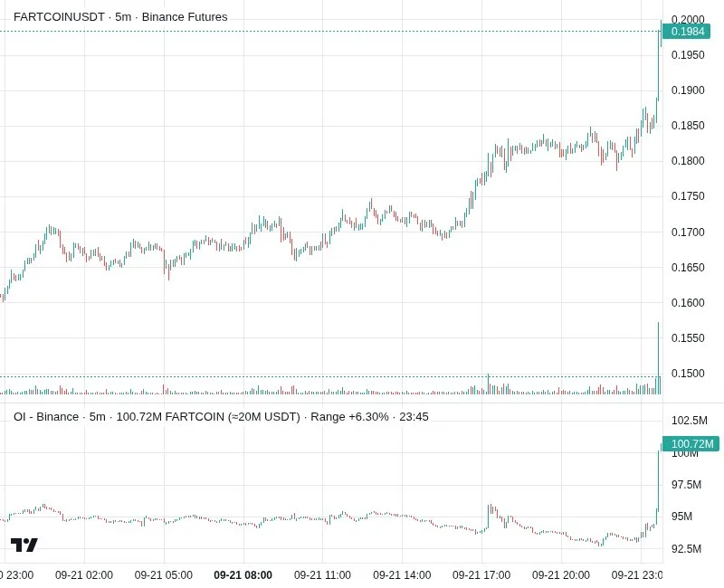Click the 97.5M open interest axis label
The width and height of the screenshot is (724, 588).
[686, 485]
